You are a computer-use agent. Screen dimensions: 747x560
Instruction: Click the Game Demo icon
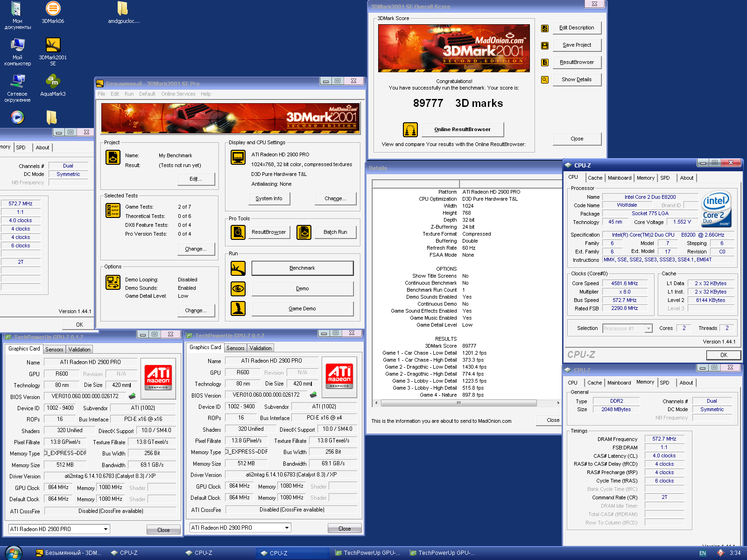pyautogui.click(x=238, y=308)
